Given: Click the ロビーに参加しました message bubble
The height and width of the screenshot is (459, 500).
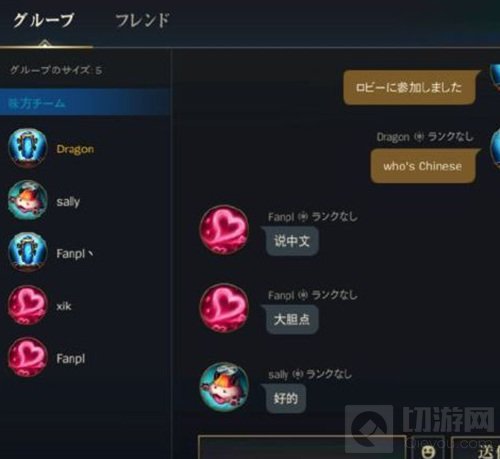Looking at the screenshot, I should (409, 87).
